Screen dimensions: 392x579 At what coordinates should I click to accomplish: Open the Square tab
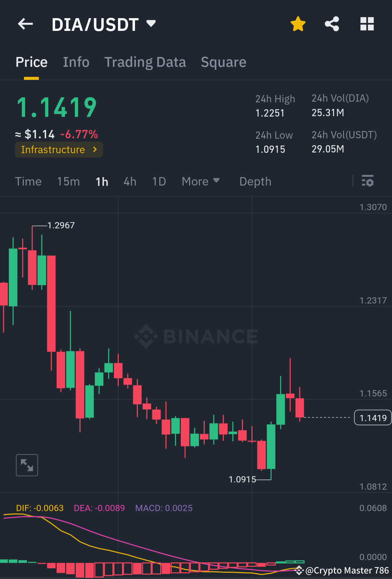[x=223, y=62]
